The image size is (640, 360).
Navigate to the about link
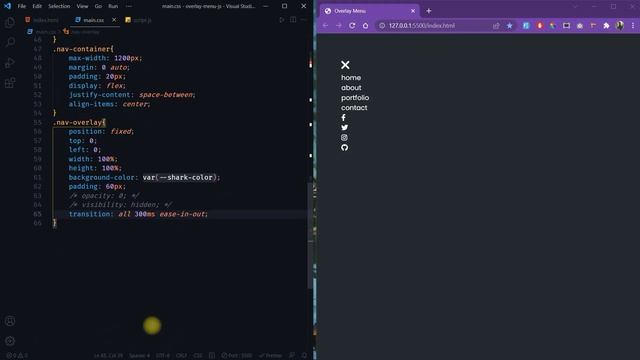tap(351, 88)
